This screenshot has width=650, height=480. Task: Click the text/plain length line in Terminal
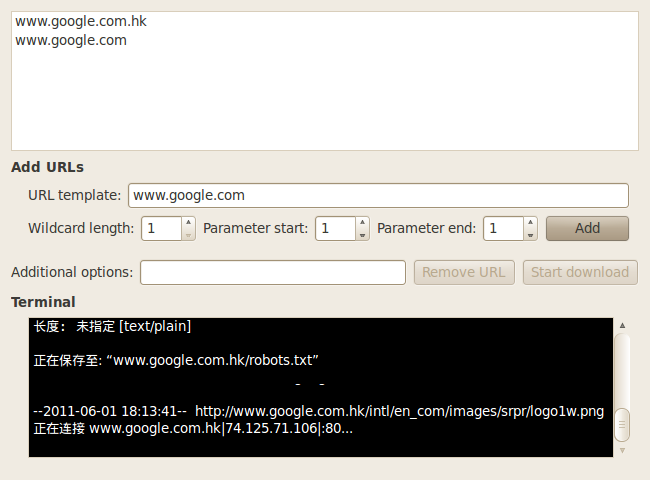pyautogui.click(x=112, y=327)
